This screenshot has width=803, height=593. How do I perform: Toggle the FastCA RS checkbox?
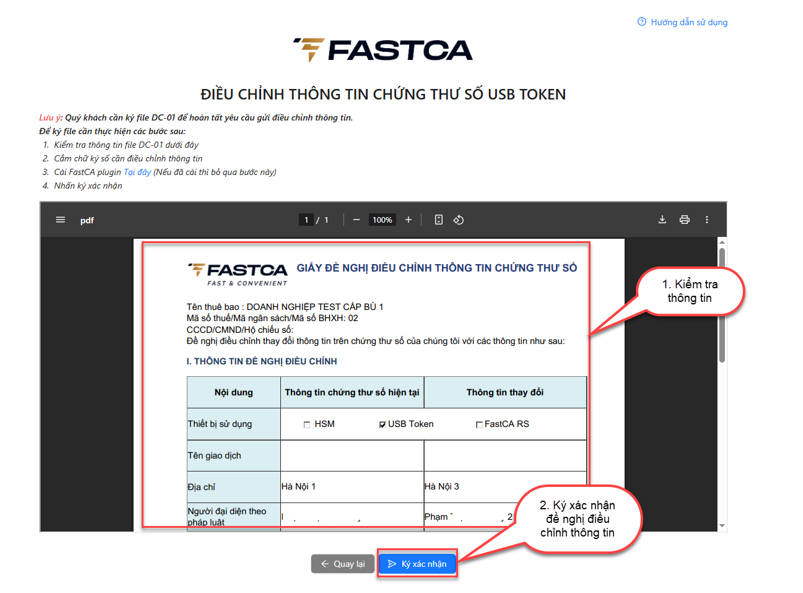[479, 425]
